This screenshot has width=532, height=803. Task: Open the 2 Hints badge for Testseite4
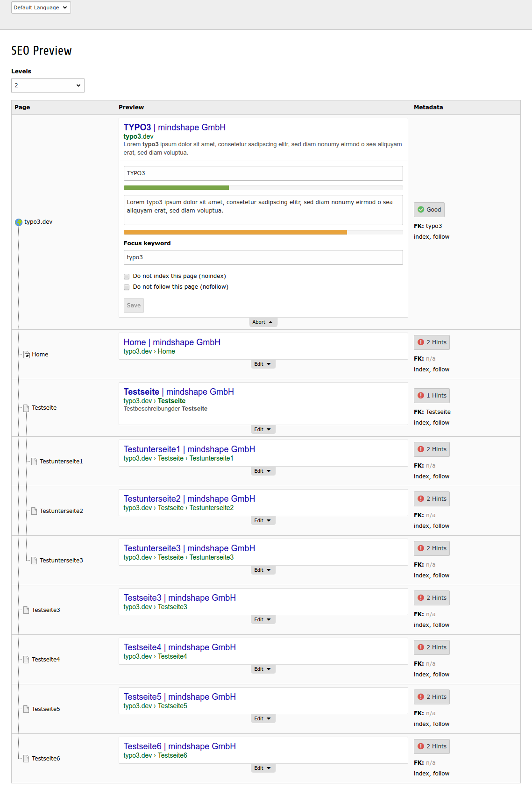click(432, 647)
